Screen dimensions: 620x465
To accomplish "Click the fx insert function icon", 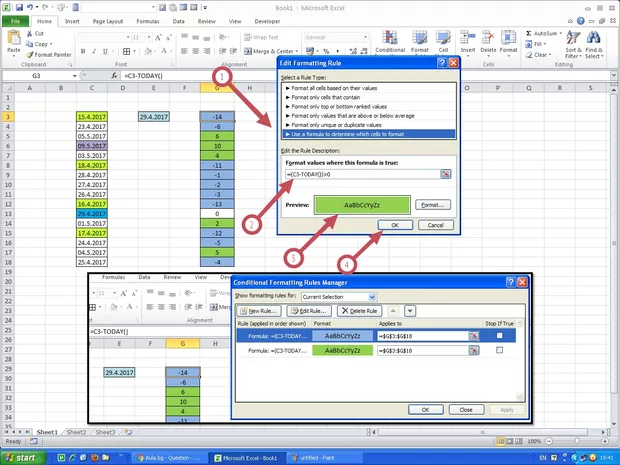I will (x=114, y=76).
